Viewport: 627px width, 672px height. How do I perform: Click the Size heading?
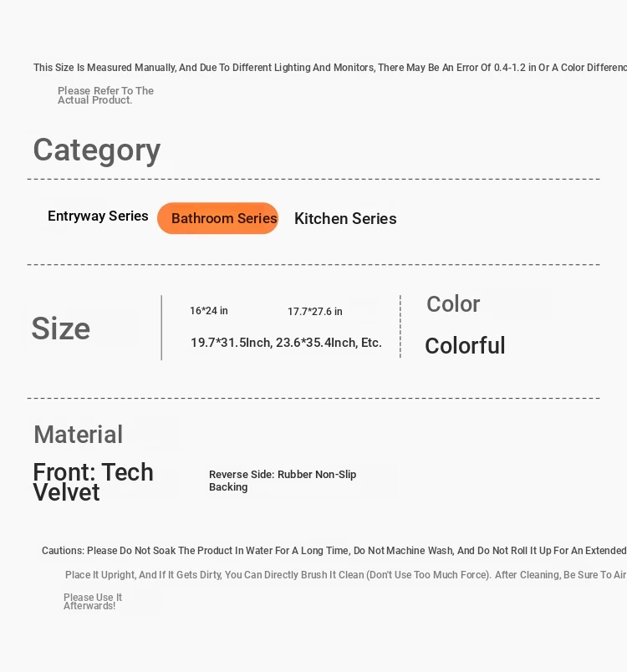pyautogui.click(x=61, y=328)
